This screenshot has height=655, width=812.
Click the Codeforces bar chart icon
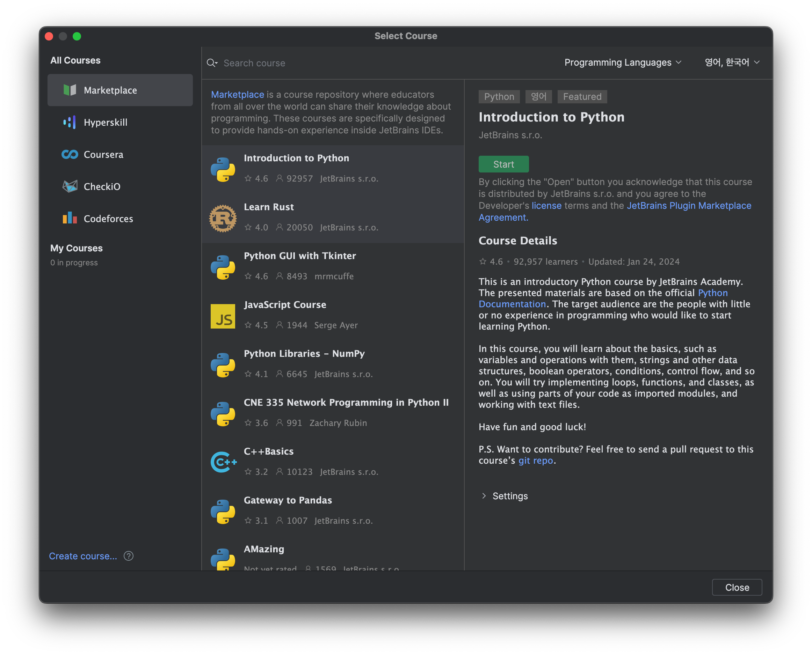coord(70,218)
